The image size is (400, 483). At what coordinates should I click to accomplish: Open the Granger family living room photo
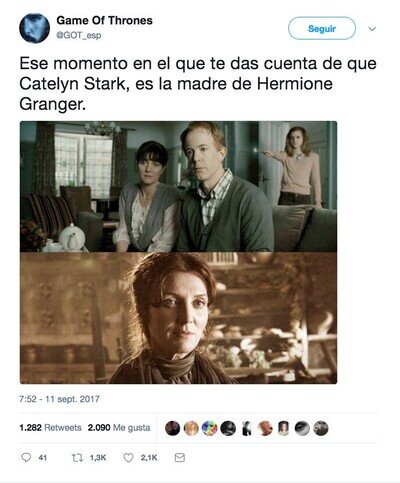point(178,186)
